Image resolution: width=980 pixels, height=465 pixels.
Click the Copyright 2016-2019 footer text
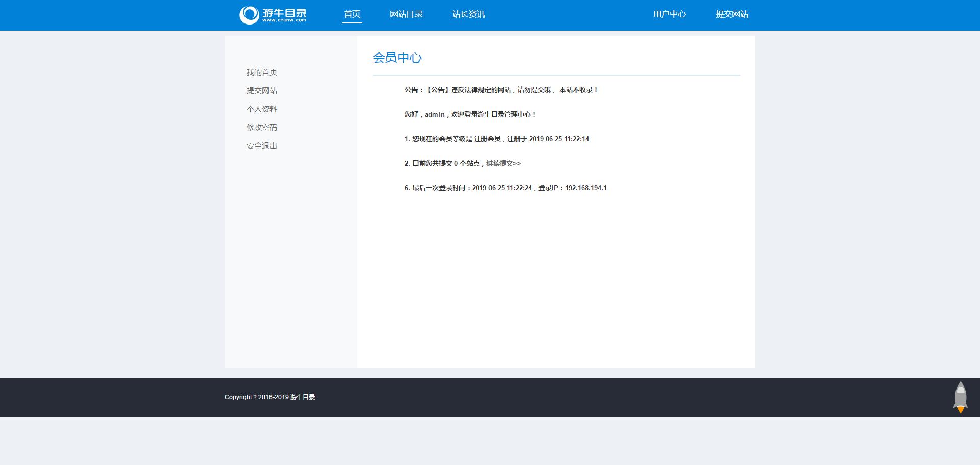click(269, 397)
